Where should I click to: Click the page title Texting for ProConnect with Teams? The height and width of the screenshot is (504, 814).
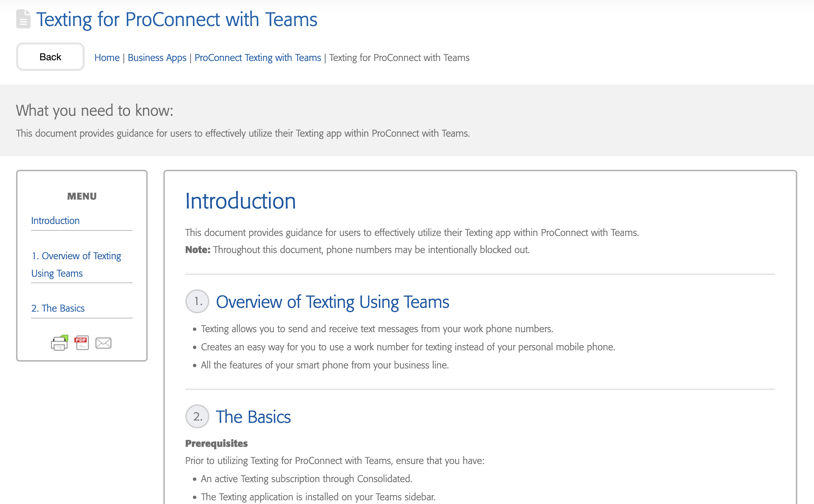pos(177,19)
